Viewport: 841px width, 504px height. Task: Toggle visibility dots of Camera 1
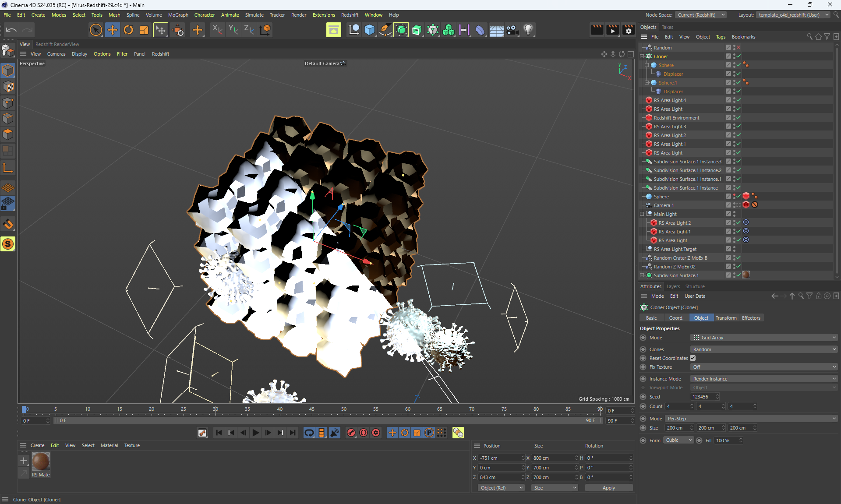735,205
